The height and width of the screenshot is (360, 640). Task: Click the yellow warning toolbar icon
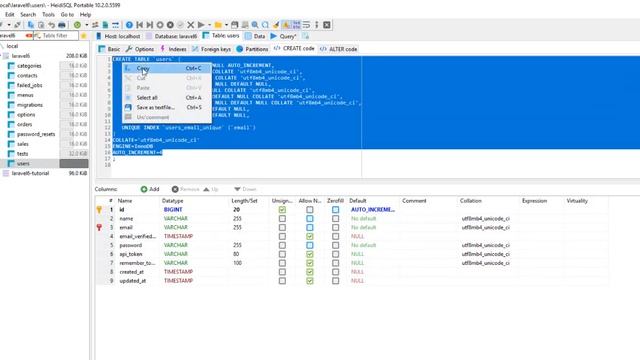[286, 25]
